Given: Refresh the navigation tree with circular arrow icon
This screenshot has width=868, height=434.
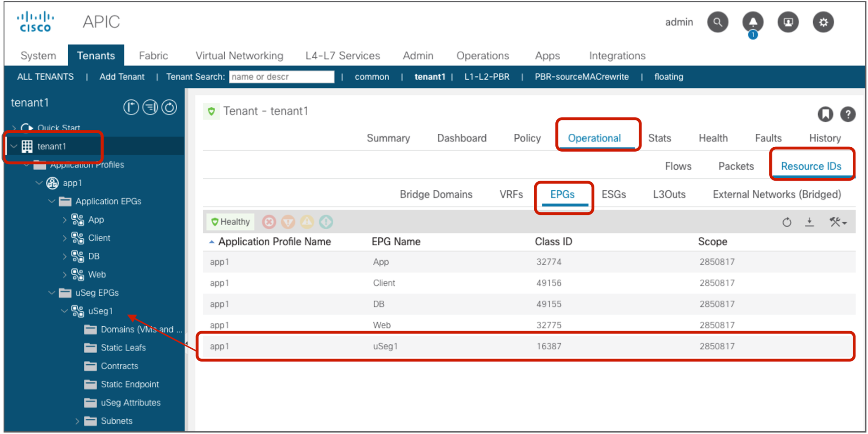Looking at the screenshot, I should (169, 107).
